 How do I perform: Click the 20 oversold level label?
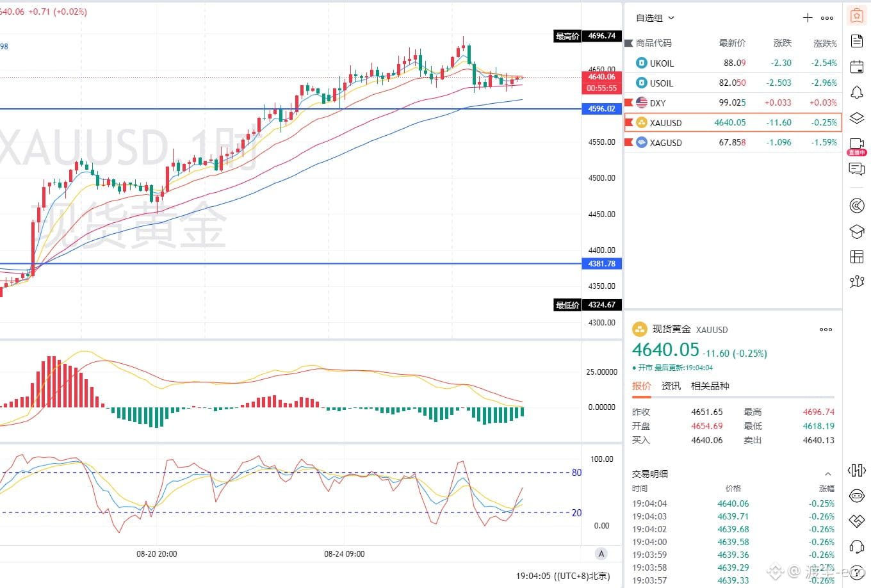[x=576, y=512]
